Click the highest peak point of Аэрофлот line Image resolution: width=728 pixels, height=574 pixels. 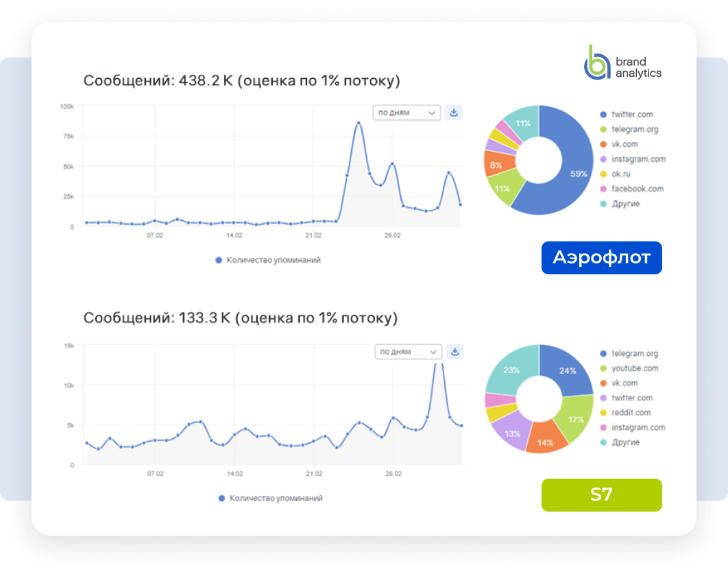(x=359, y=123)
